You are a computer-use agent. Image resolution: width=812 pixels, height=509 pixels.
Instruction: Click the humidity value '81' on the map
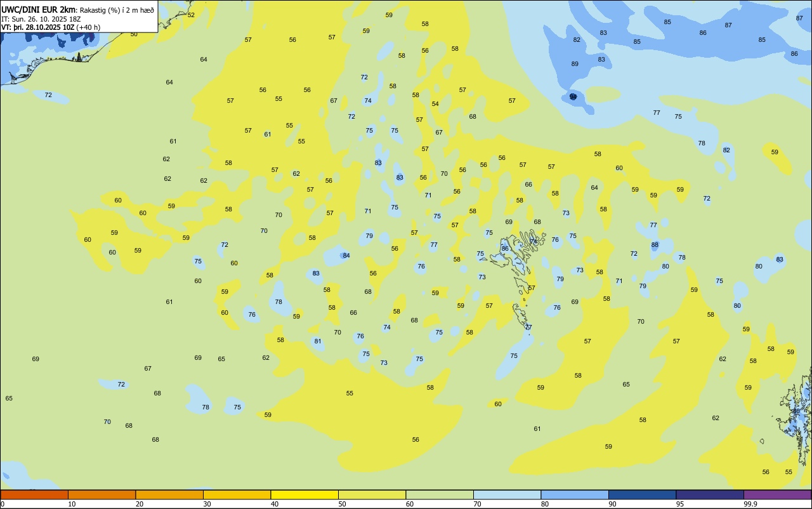tap(318, 341)
